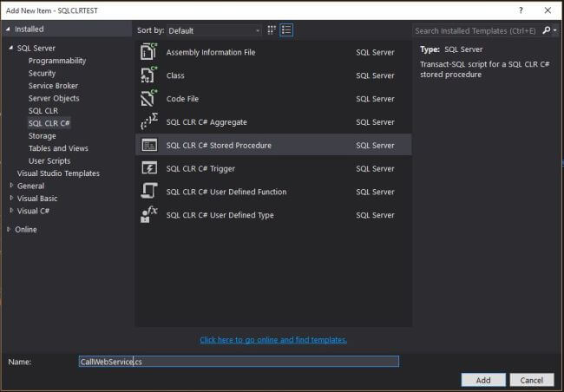Select the User Scripts category

coord(49,160)
